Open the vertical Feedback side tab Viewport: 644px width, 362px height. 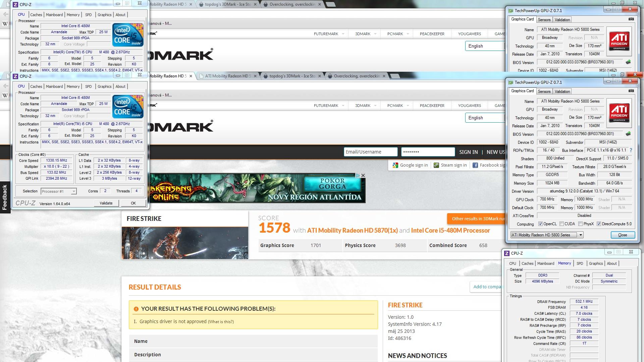pyautogui.click(x=5, y=198)
